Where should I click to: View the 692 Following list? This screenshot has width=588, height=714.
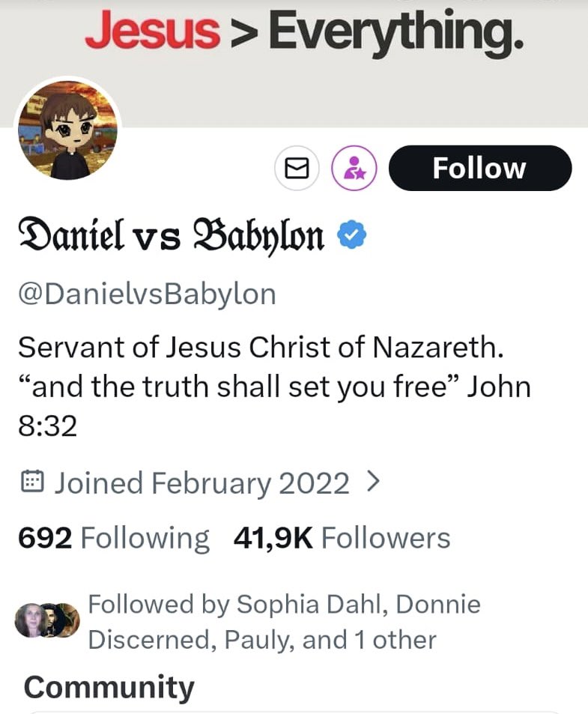point(114,538)
